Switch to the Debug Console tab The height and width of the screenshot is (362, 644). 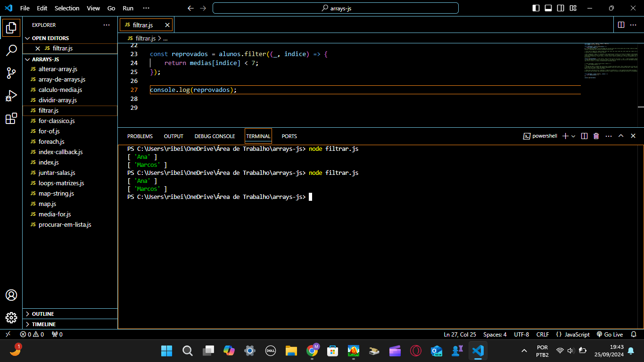pos(215,136)
